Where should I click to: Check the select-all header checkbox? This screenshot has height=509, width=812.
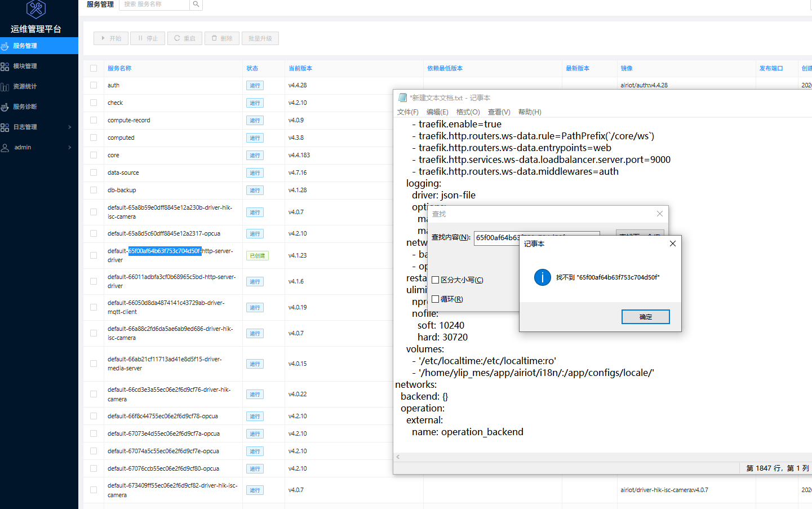tap(94, 68)
